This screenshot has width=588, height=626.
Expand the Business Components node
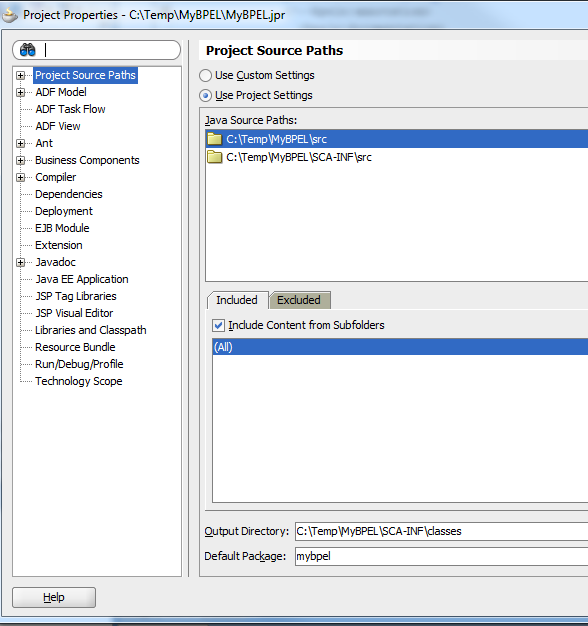20,160
